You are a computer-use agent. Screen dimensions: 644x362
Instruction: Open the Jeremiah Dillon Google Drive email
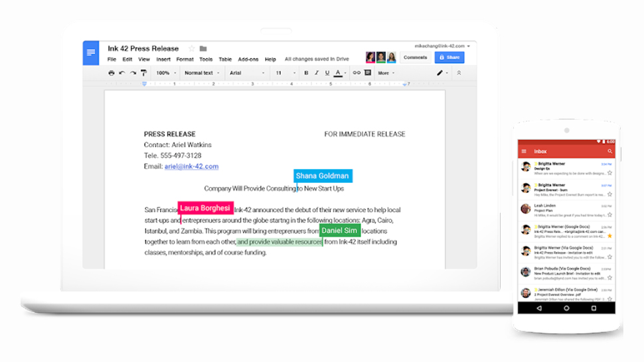pyautogui.click(x=566, y=294)
